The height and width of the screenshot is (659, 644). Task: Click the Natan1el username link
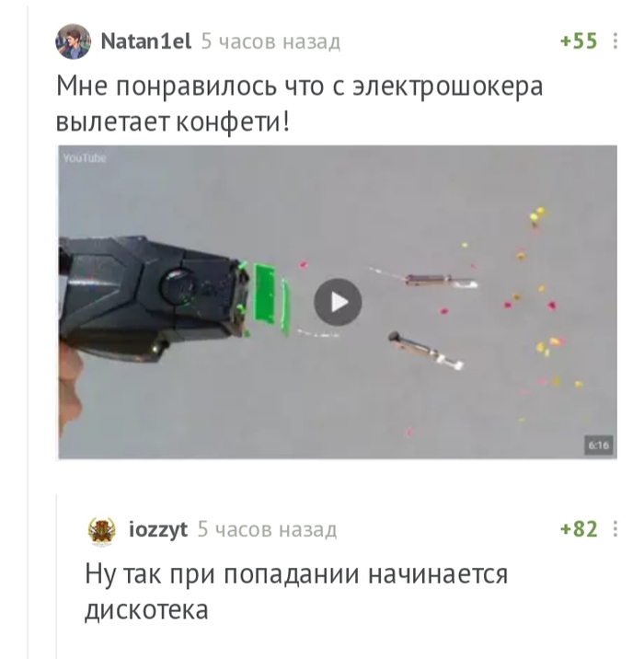click(145, 41)
